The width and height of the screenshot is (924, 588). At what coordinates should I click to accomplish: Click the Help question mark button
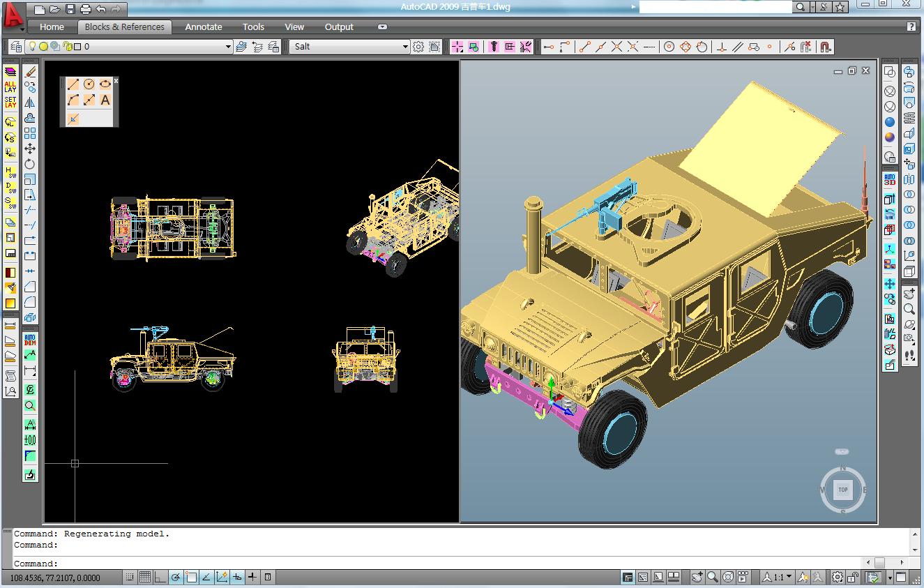[x=911, y=27]
